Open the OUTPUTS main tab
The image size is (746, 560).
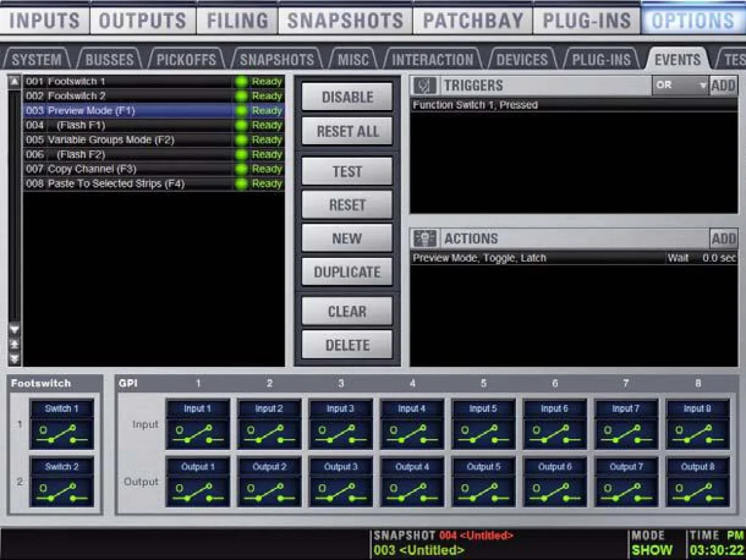tap(143, 21)
